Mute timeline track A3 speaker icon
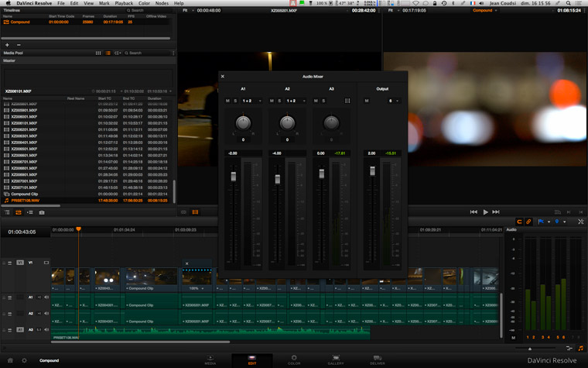 tap(46, 330)
